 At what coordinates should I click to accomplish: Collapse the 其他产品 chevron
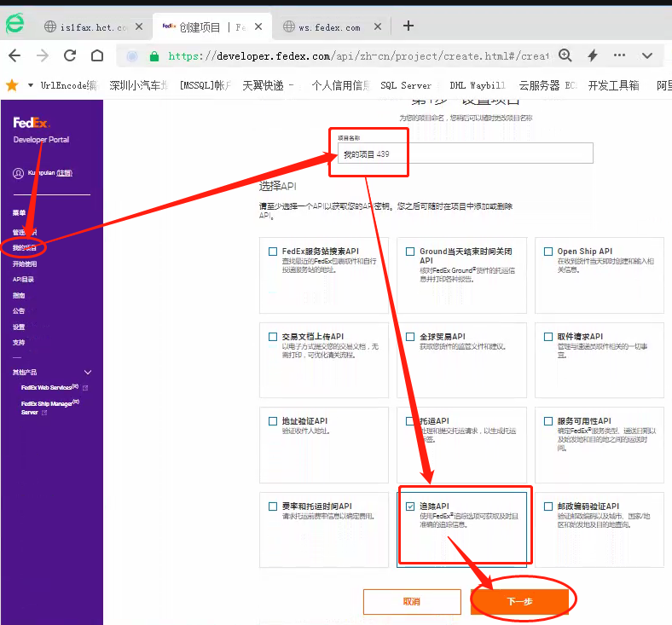coord(88,373)
